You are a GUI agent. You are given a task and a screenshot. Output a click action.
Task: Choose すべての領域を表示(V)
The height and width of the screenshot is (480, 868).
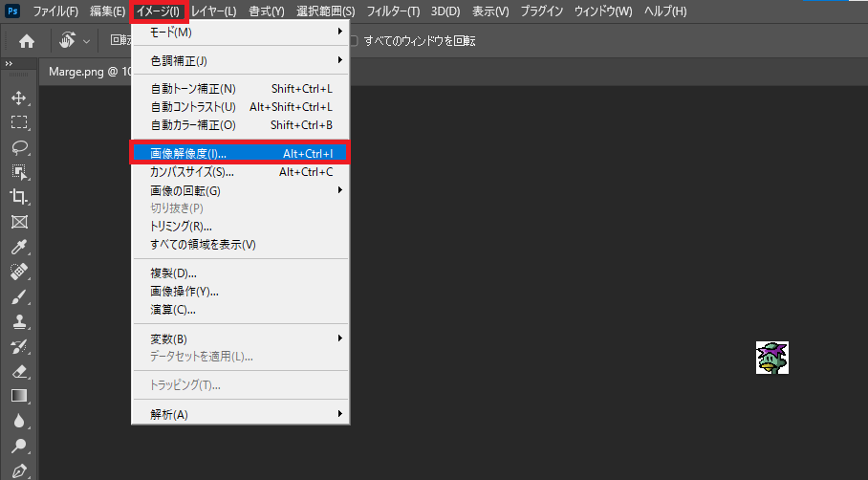click(x=240, y=244)
